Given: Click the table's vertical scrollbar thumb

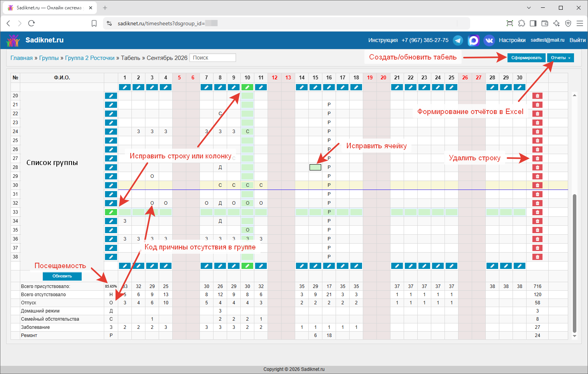Looking at the screenshot, I should pos(575,263).
